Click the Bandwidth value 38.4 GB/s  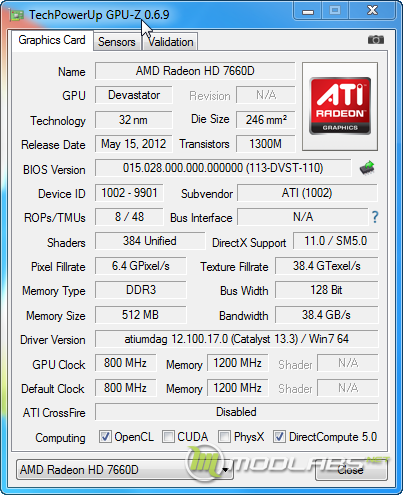(327, 315)
